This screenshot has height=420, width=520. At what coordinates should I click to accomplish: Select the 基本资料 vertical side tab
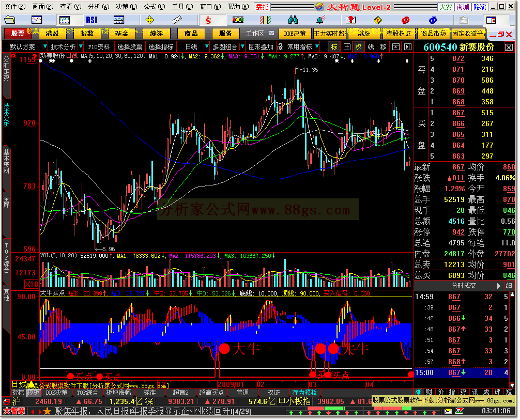[6, 161]
